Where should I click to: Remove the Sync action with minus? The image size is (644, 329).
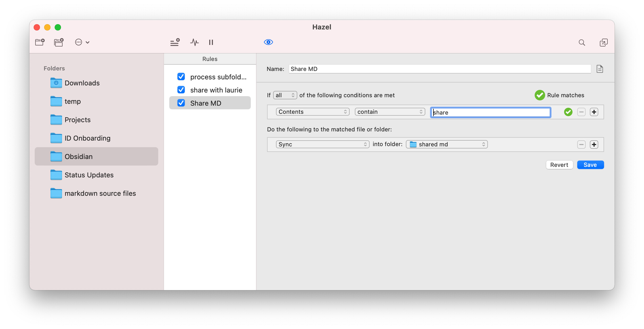[581, 145]
